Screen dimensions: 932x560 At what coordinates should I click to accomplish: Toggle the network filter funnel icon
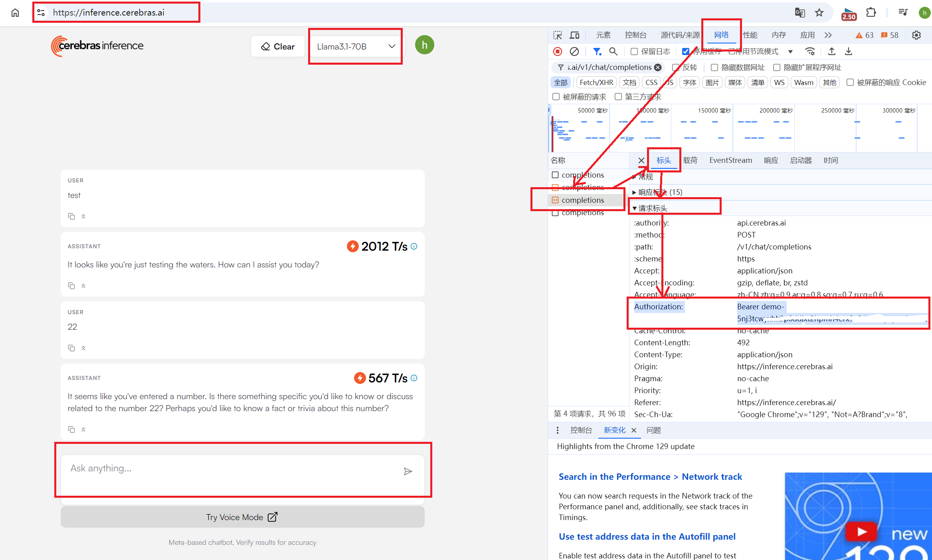597,51
